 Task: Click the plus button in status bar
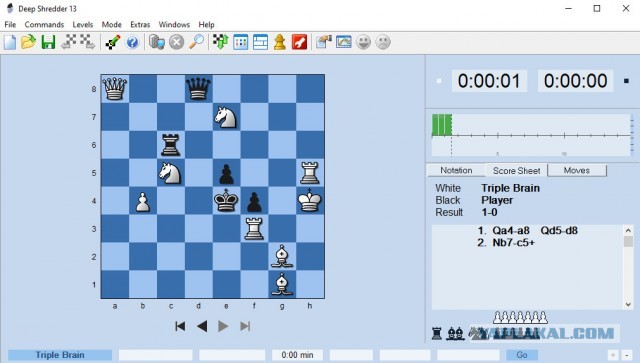tap(613, 355)
